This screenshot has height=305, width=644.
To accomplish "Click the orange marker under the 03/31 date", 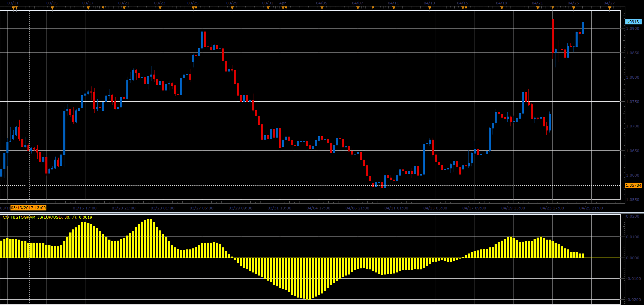I will tap(268, 8).
